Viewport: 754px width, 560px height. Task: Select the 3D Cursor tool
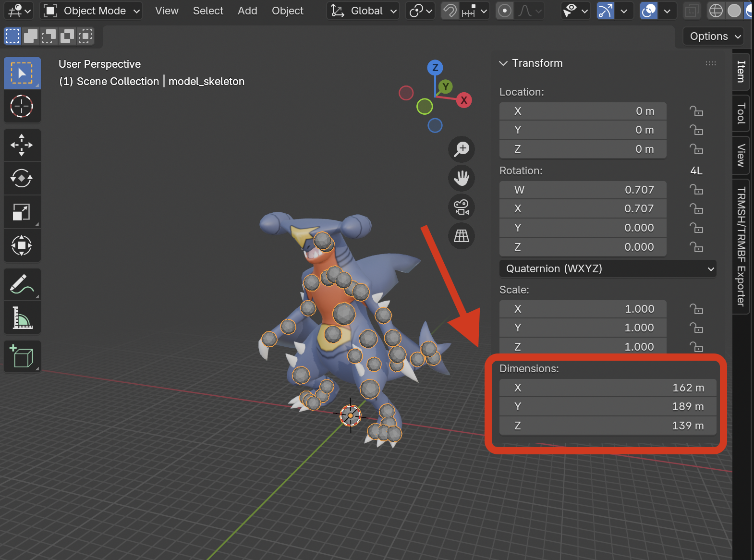click(x=22, y=106)
